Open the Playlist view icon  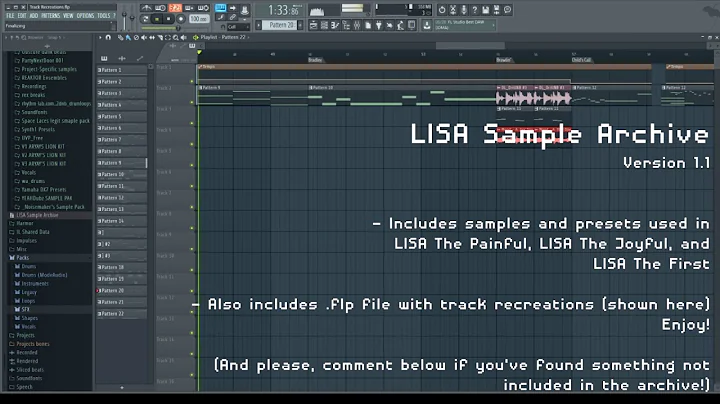(313, 25)
